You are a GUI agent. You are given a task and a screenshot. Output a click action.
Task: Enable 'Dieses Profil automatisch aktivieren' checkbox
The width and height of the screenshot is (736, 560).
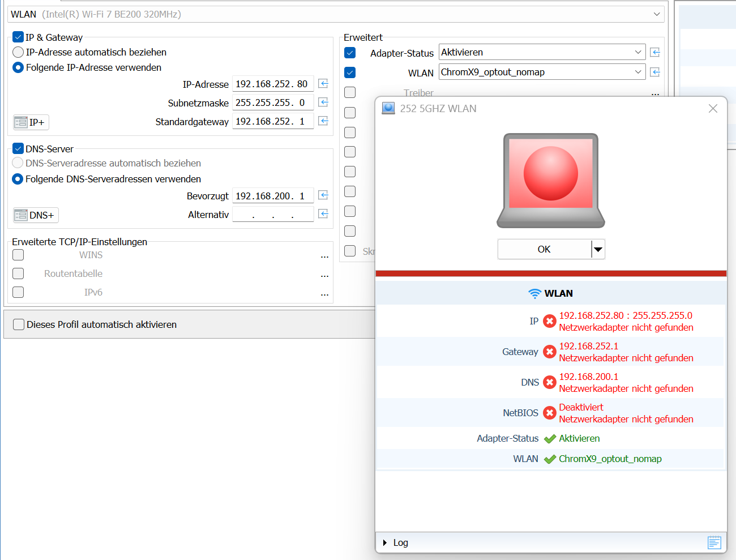(x=19, y=324)
